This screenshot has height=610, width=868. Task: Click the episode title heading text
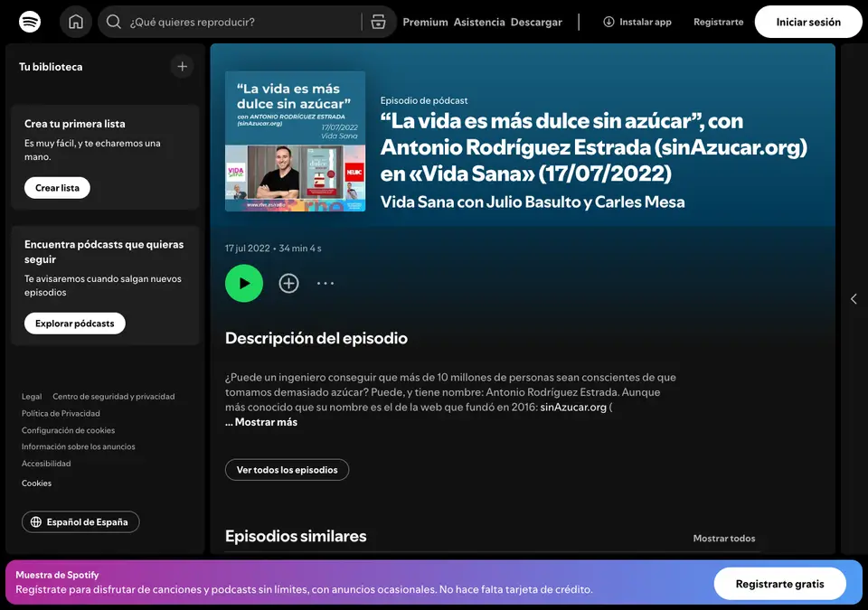593,147
